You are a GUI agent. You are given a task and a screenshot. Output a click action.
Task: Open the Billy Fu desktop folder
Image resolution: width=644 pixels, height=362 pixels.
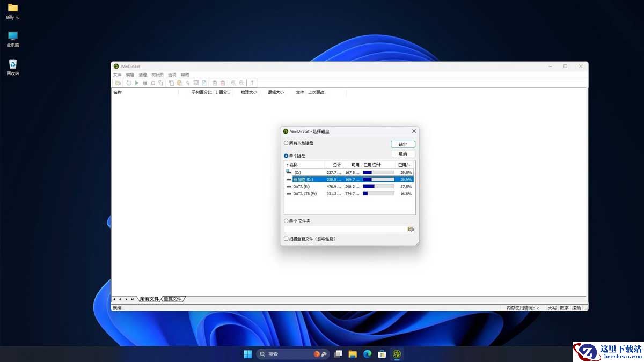pos(13,11)
